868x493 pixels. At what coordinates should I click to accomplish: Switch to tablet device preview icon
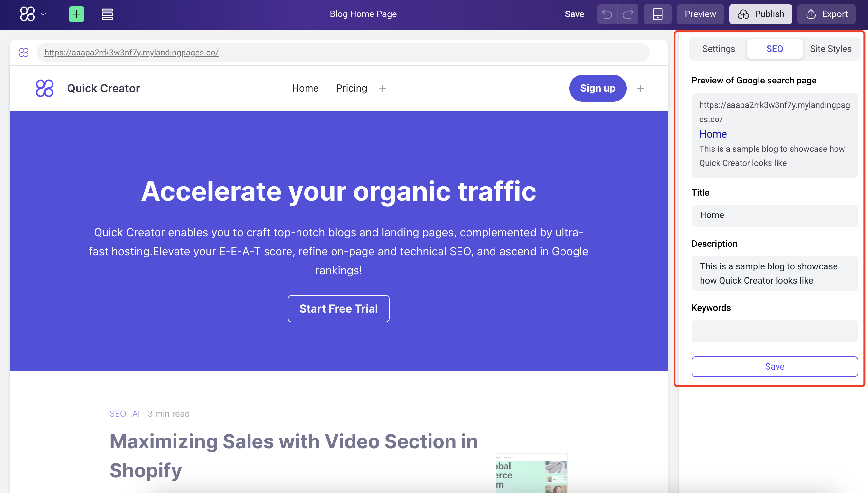tap(657, 14)
